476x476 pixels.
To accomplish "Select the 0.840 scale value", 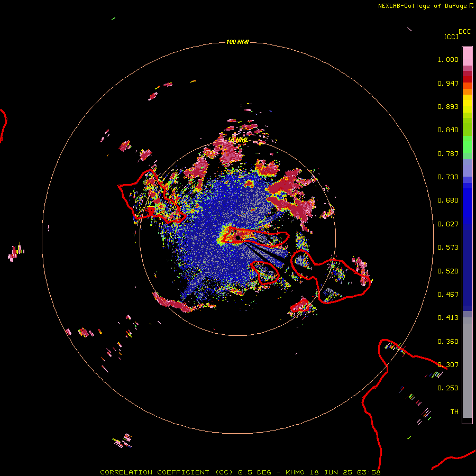I will click(448, 130).
